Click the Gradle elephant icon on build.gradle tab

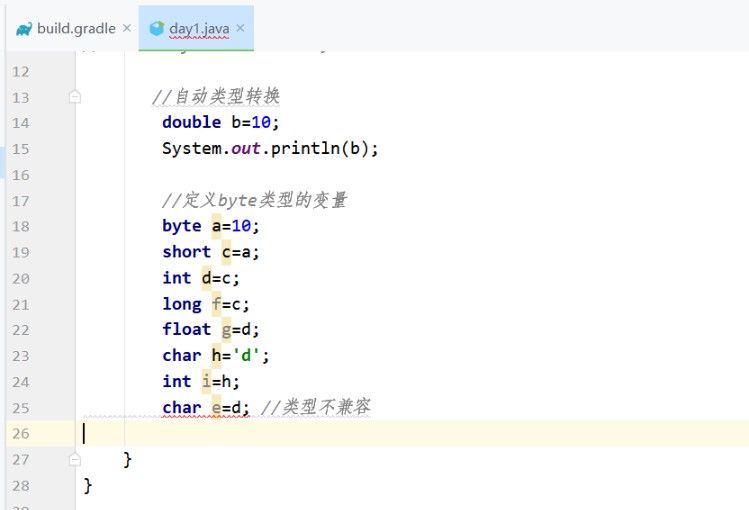[24, 29]
